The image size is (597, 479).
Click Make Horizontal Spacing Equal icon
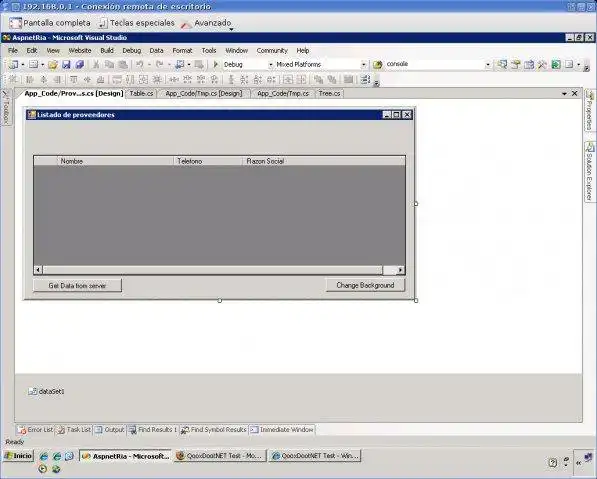[x=174, y=80]
